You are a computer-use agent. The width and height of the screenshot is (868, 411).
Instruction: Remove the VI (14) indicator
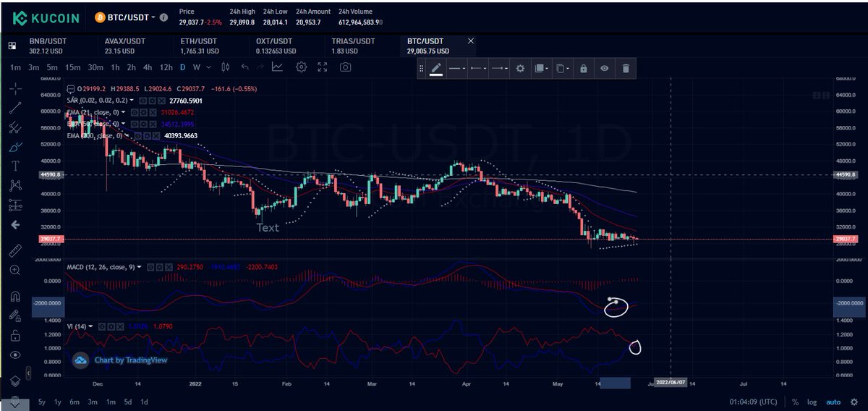click(121, 326)
